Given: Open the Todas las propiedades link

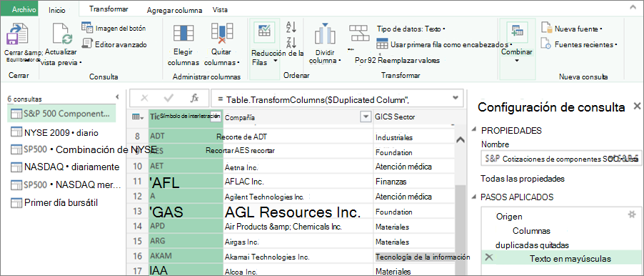Looking at the screenshot, I should click(523, 179).
